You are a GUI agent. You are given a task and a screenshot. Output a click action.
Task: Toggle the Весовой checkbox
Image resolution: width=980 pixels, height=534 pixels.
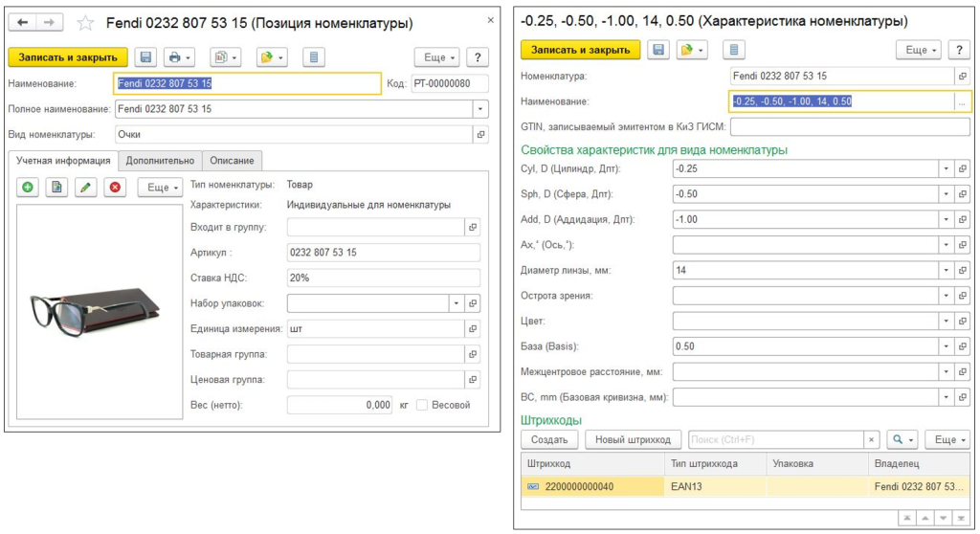[422, 405]
